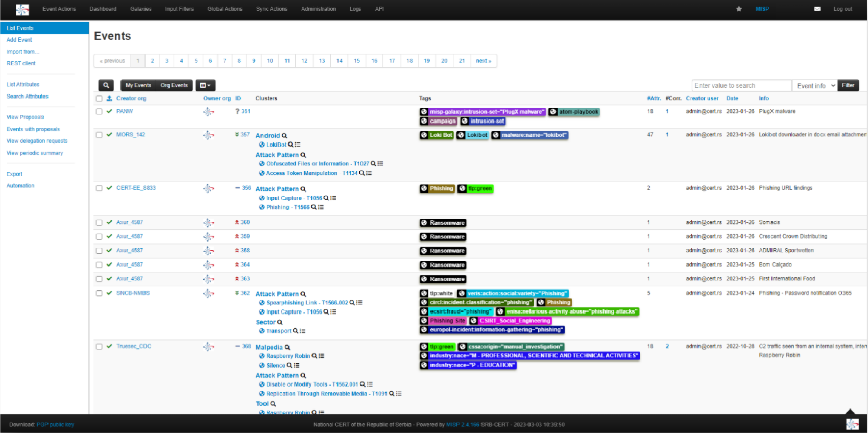Viewport: 868px width, 433px height.
Task: Click the owner org icon in the MORS_142 row
Action: (208, 135)
